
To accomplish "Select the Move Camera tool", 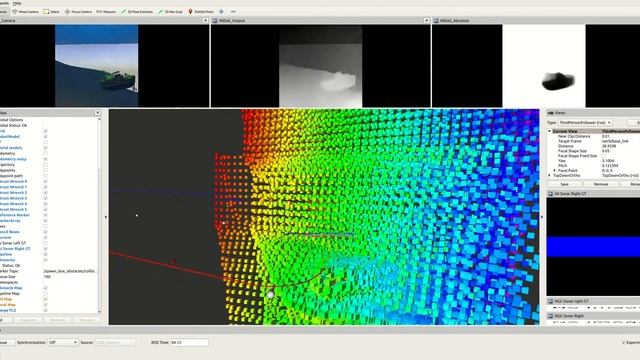I will [25, 12].
